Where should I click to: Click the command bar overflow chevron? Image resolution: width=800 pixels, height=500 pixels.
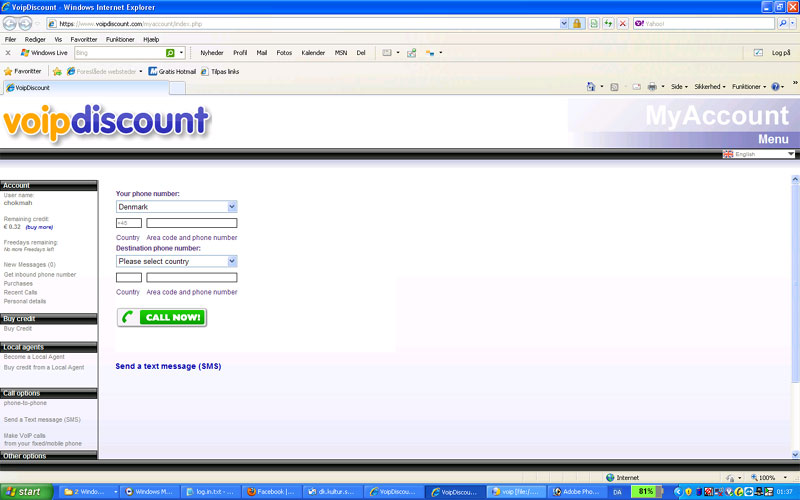[795, 83]
